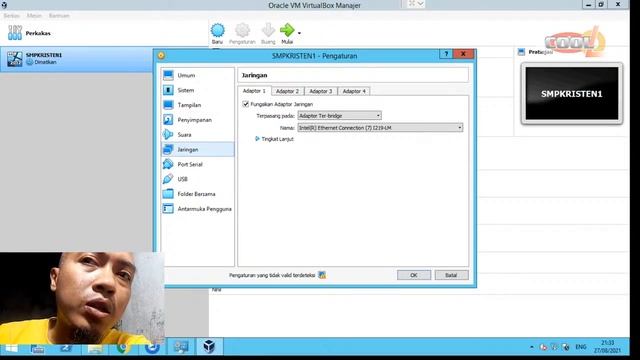This screenshot has height=360, width=640.
Task: Click the Perkakas tools icon
Action: [15, 33]
